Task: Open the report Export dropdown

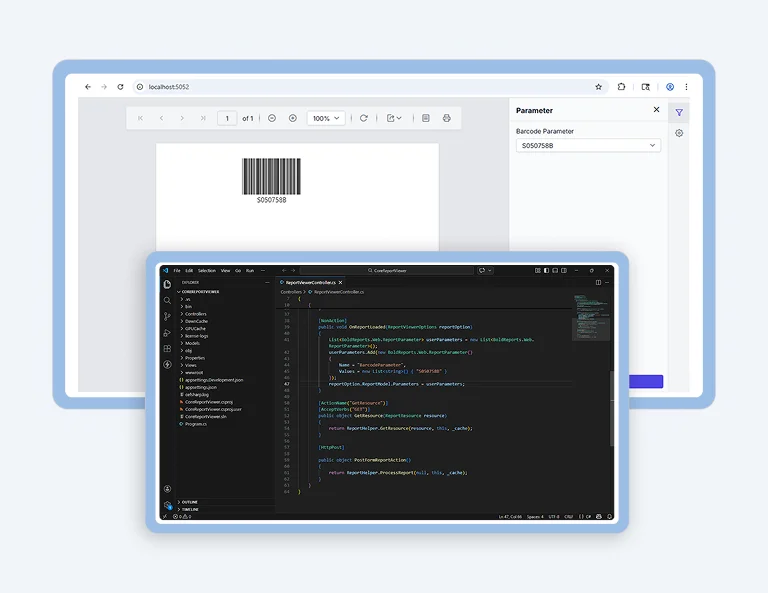Action: [394, 118]
